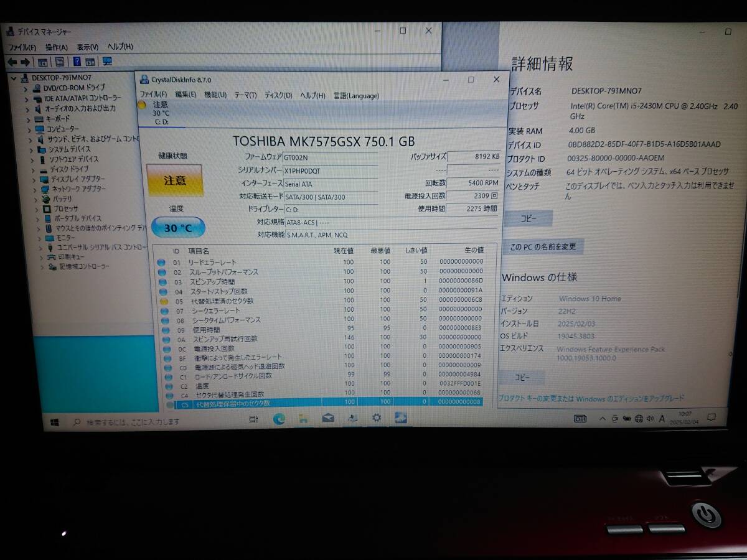
Task: Open Device Manager's 操作(A) menu
Action: [x=56, y=47]
